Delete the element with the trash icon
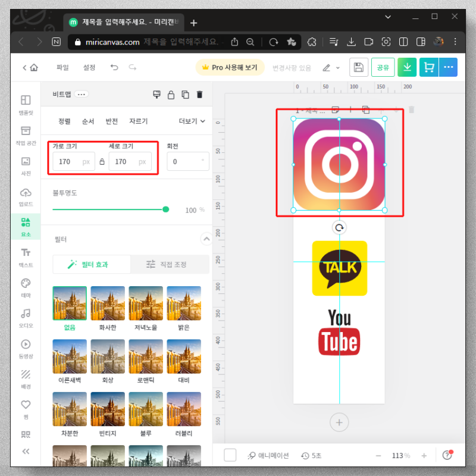The height and width of the screenshot is (476, 476). [x=199, y=95]
